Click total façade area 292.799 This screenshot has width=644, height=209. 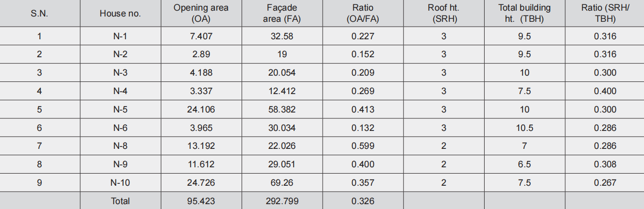(x=282, y=201)
